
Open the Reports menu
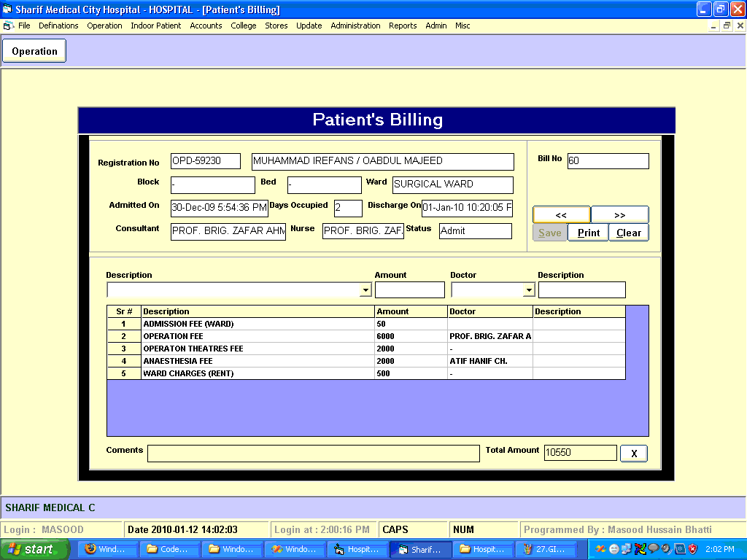pos(403,26)
